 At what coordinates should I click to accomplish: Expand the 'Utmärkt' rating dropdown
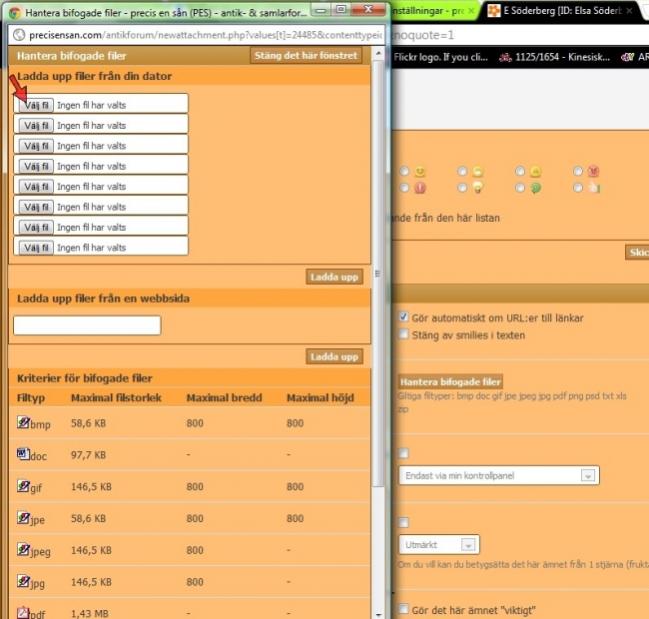coord(439,545)
